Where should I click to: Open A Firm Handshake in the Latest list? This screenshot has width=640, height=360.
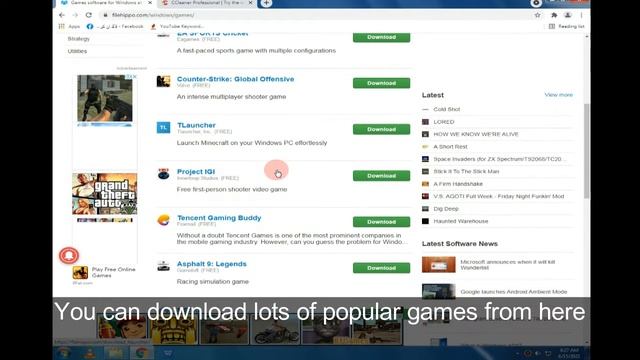point(458,184)
